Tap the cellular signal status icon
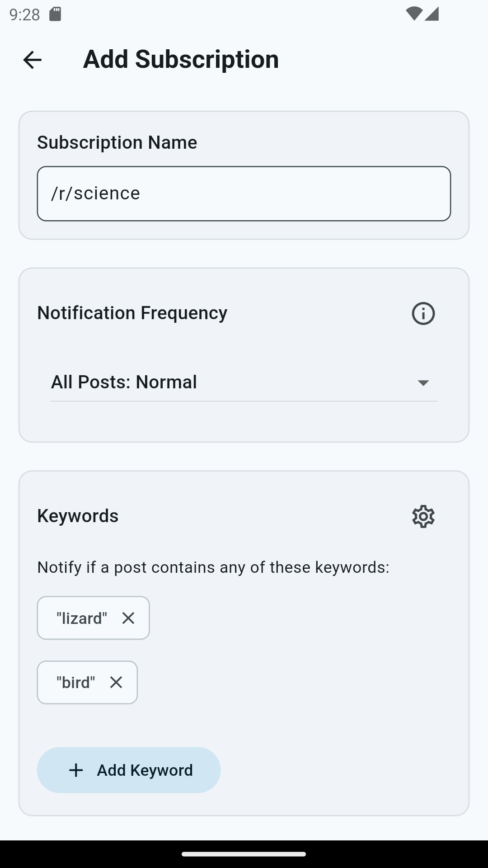This screenshot has height=868, width=488. pos(432,14)
